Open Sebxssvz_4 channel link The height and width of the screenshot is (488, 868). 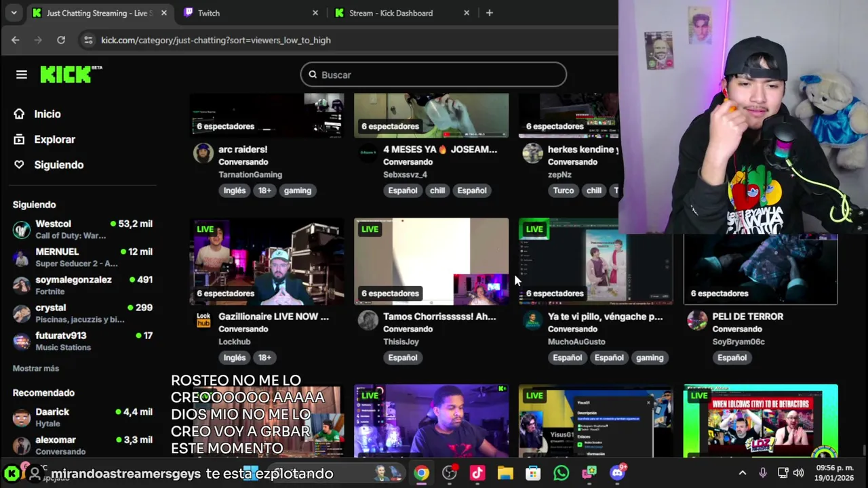click(x=405, y=174)
